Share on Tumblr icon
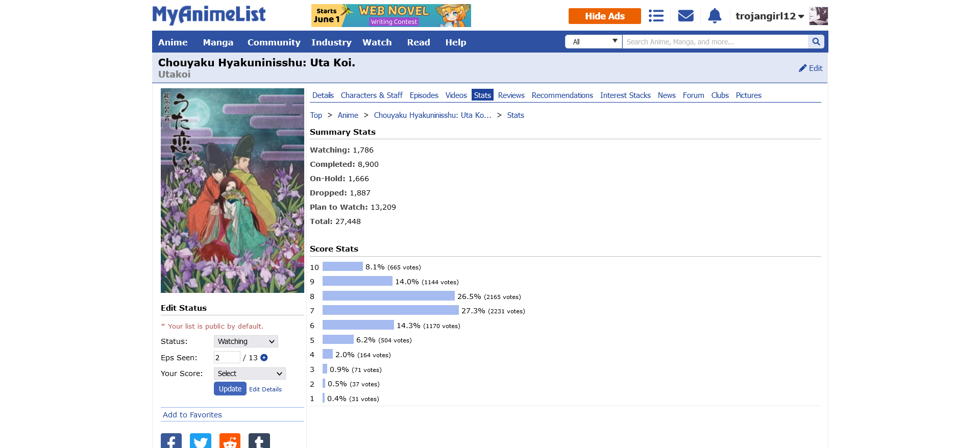The width and height of the screenshot is (980, 448). tap(259, 441)
